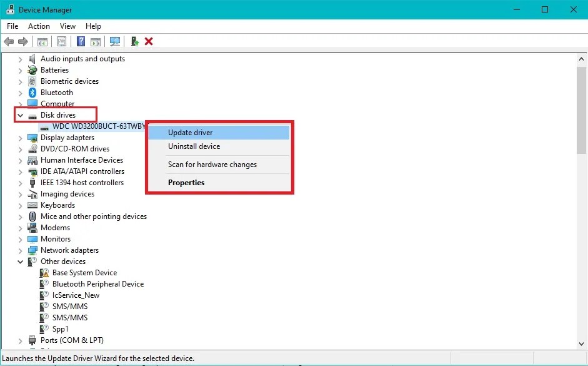The width and height of the screenshot is (588, 366).
Task: Select the Bluetooth Peripheral Device entry
Action: tap(97, 283)
